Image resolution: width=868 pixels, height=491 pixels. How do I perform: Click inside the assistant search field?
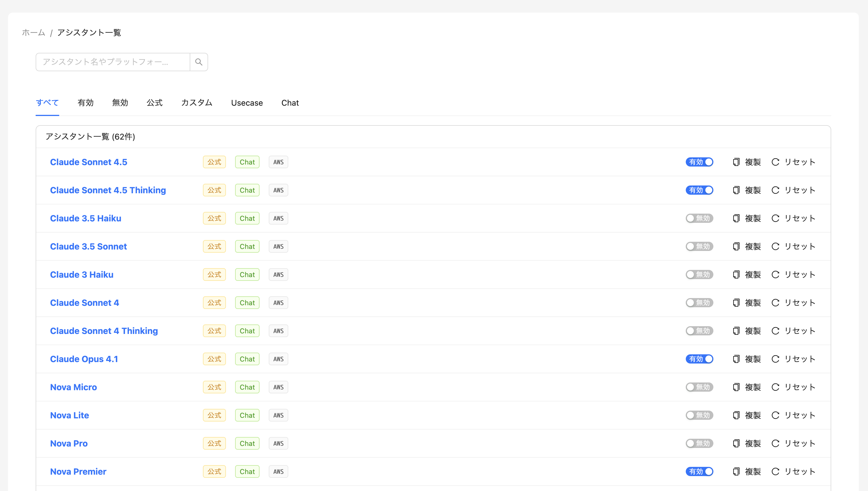pyautogui.click(x=112, y=62)
